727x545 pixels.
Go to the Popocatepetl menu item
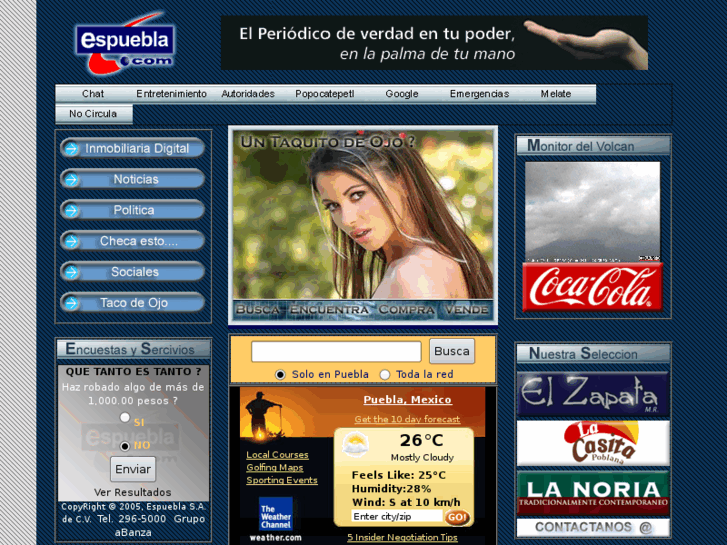pyautogui.click(x=325, y=94)
